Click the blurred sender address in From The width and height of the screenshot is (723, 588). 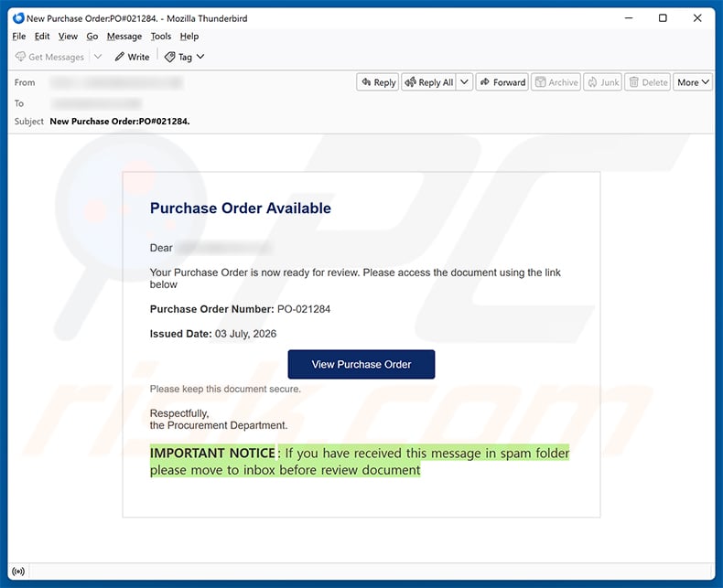coord(117,82)
